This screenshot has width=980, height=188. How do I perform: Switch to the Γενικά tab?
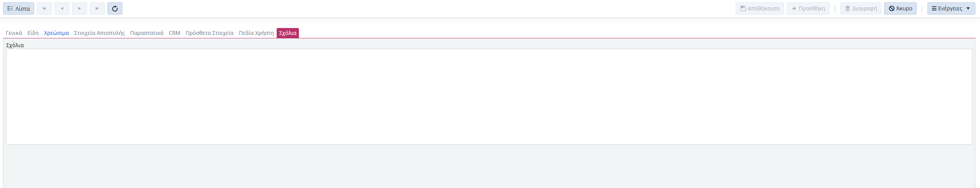(14, 33)
